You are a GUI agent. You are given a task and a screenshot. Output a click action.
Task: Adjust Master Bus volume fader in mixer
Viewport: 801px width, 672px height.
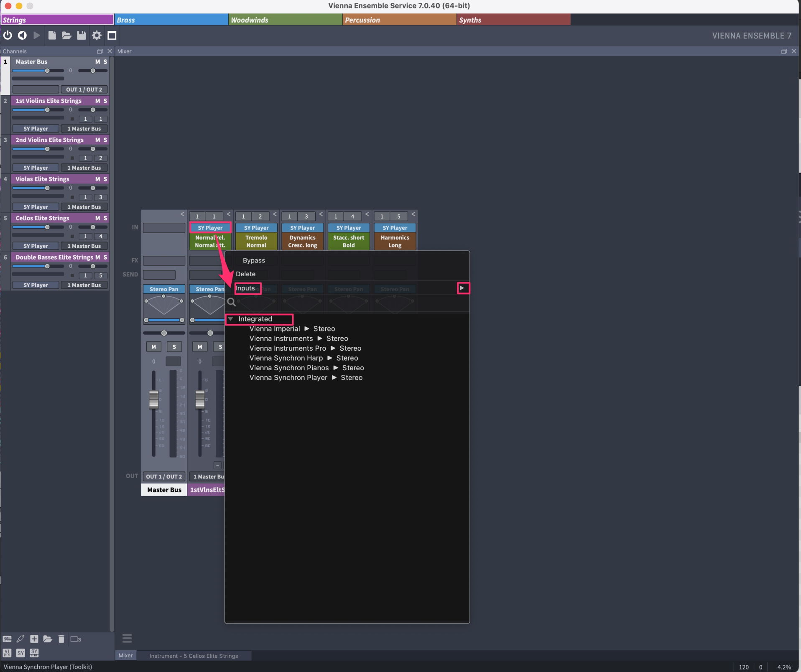154,399
